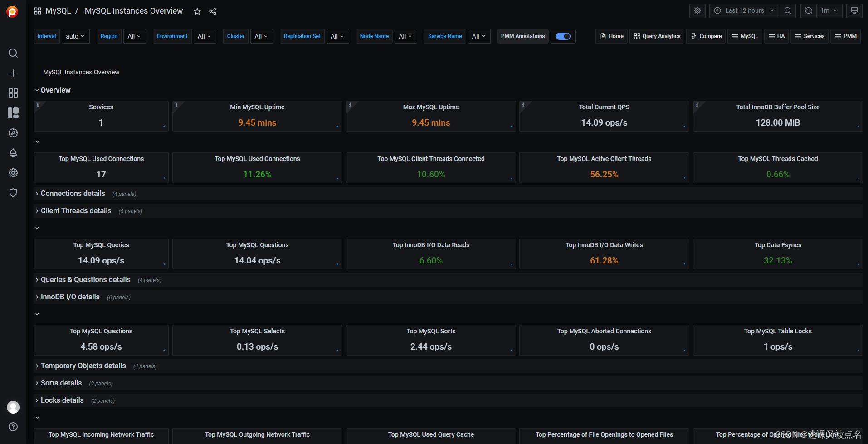Zoom out time range icon
This screenshot has width=868, height=444.
[788, 10]
